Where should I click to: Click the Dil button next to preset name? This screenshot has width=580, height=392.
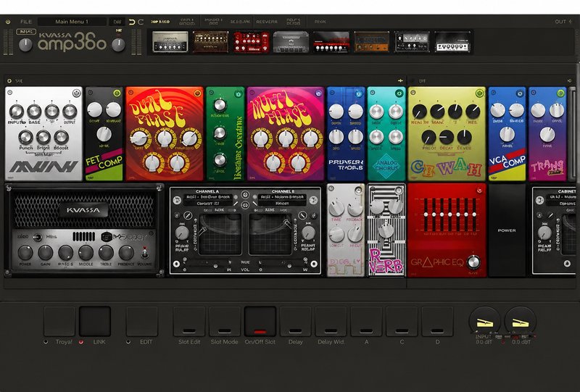(x=117, y=22)
